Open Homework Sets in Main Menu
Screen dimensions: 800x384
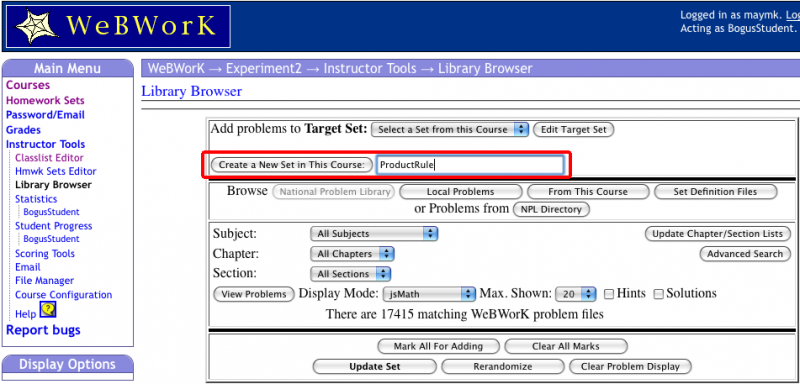coord(45,100)
